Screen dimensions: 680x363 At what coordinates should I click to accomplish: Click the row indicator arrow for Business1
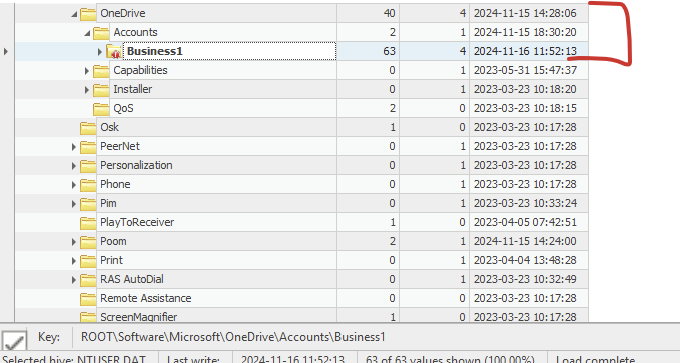click(6, 52)
